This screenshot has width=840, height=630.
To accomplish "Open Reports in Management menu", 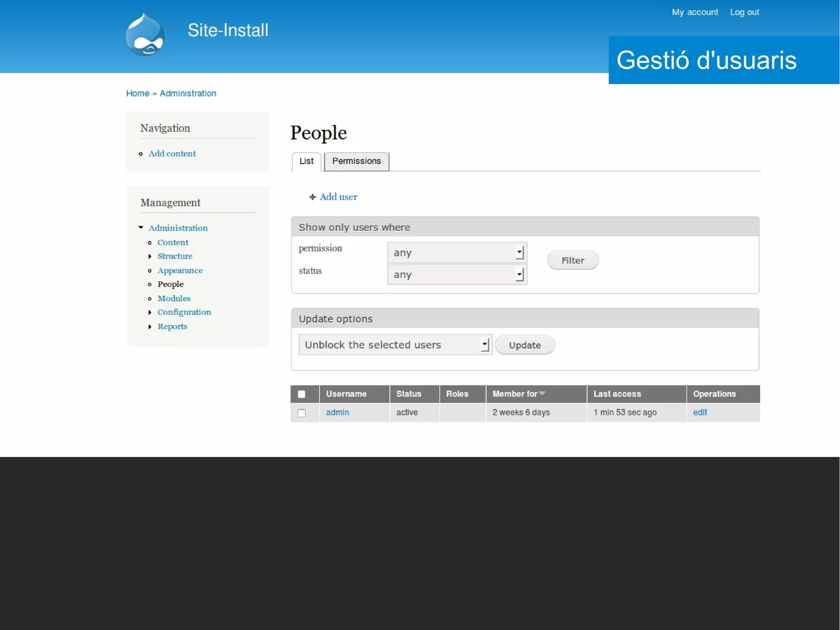I will pyautogui.click(x=172, y=327).
